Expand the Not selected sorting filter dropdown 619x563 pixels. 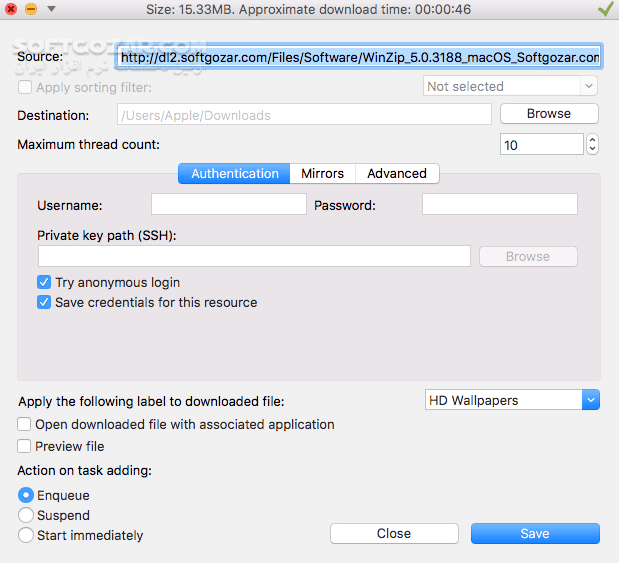(x=511, y=87)
